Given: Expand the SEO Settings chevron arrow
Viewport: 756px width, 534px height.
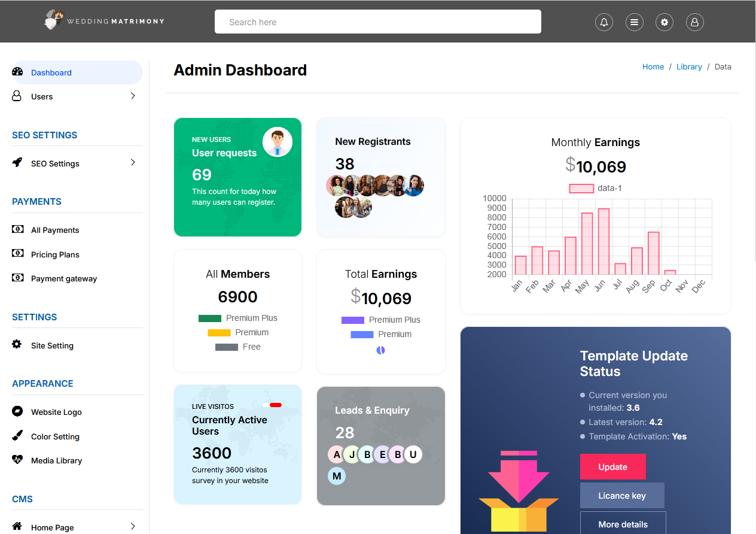Looking at the screenshot, I should click(133, 163).
